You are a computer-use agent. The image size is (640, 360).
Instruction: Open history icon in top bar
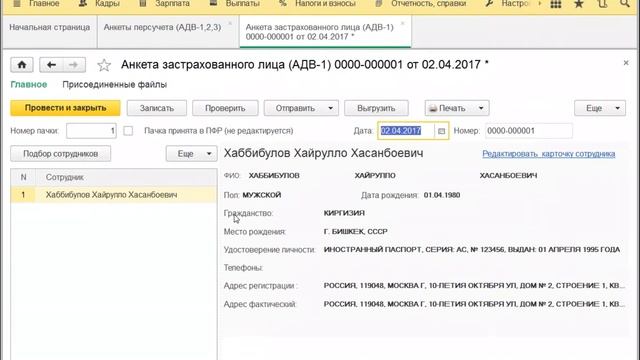point(602,4)
